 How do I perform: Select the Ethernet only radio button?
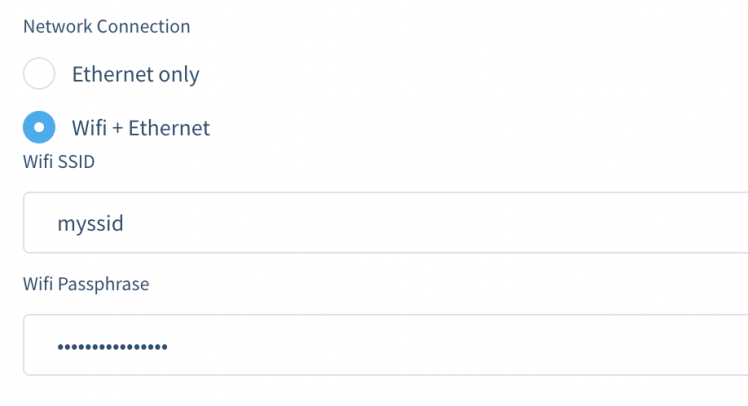click(39, 75)
